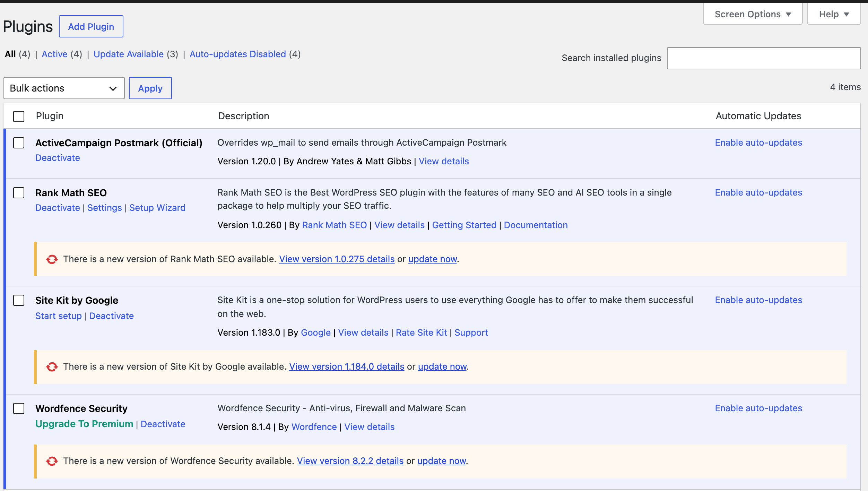This screenshot has height=491, width=868.
Task: Click the Site Kit by Google plugin name
Action: point(77,300)
